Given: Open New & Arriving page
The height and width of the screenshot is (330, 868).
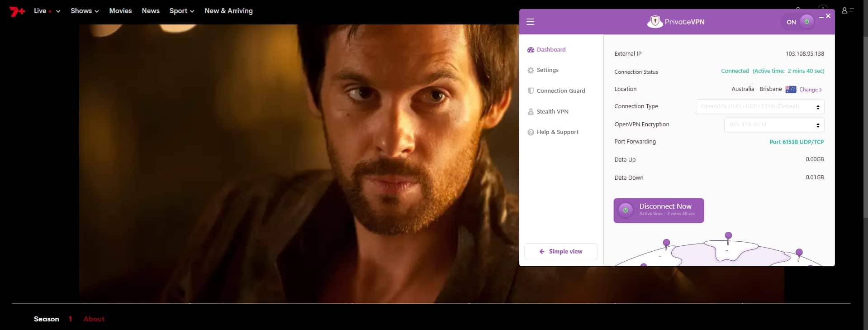Looking at the screenshot, I should tap(228, 11).
